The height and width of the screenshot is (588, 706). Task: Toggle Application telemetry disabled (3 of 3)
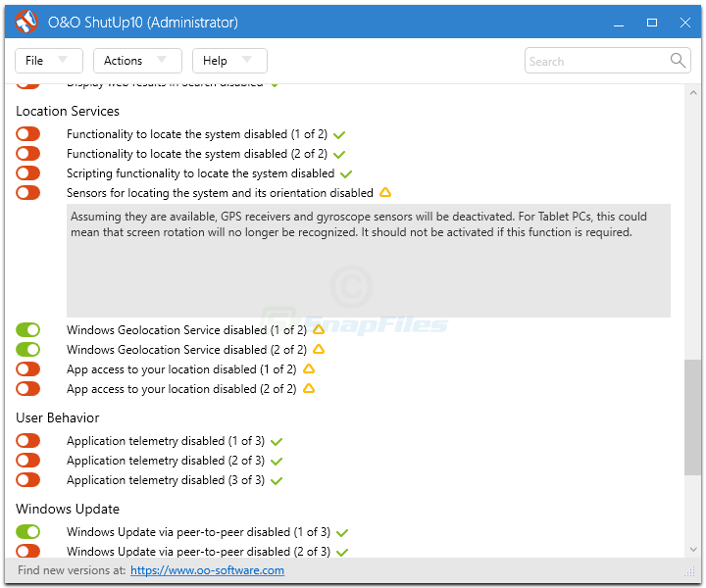click(27, 480)
